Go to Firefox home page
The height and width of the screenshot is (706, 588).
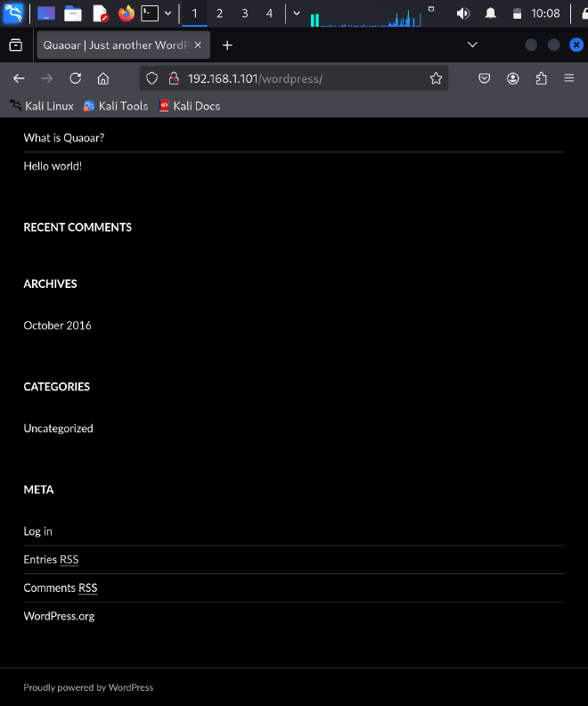point(103,78)
